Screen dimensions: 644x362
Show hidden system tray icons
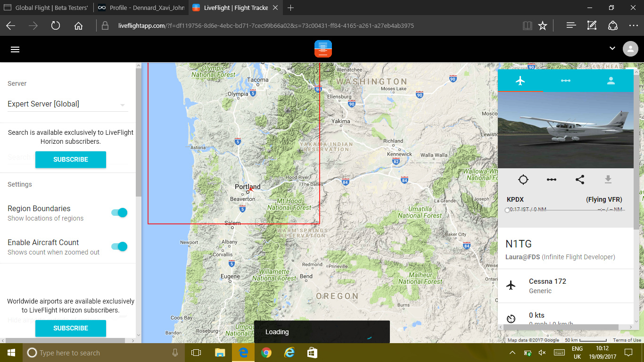coord(513,353)
